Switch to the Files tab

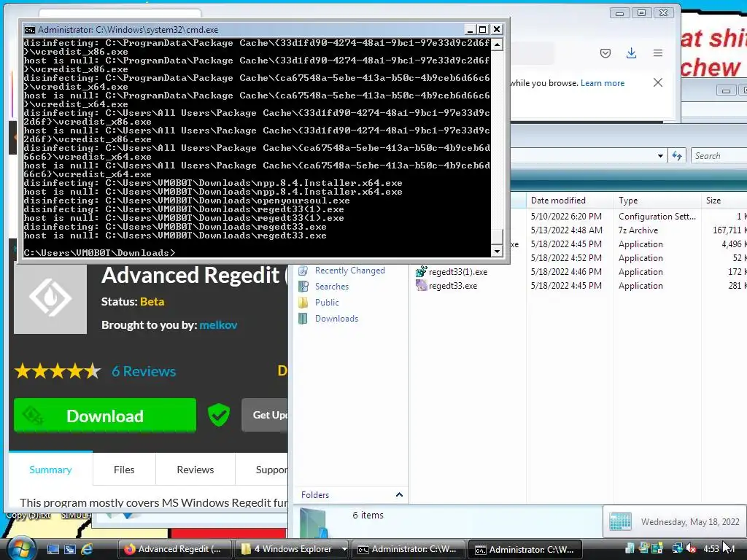tap(124, 470)
